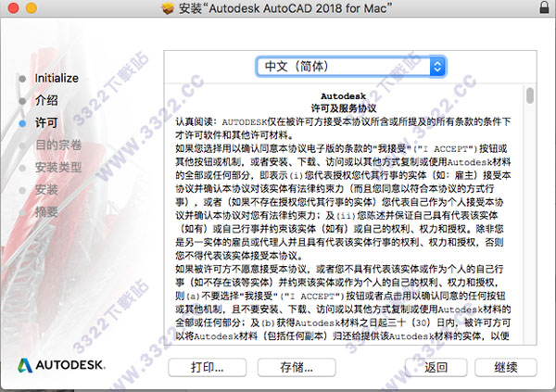Click the window title text 安装 Autodesk AutoCAD 2018
Viewport: 556px width, 392px height.
[x=285, y=7]
